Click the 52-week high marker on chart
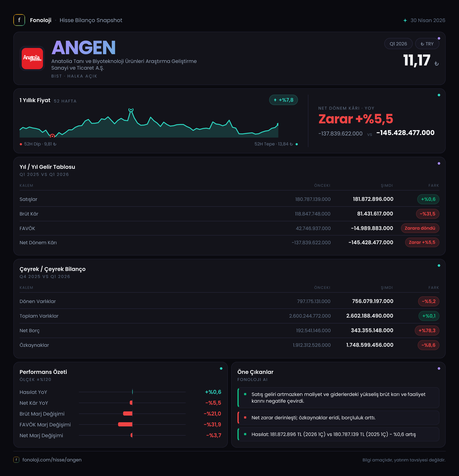This screenshot has height=476, width=459. point(131,110)
